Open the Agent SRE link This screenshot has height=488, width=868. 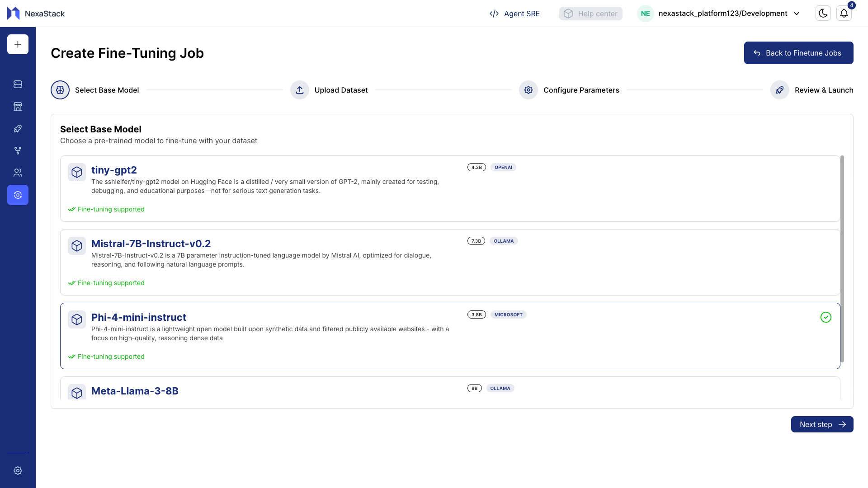tap(514, 14)
